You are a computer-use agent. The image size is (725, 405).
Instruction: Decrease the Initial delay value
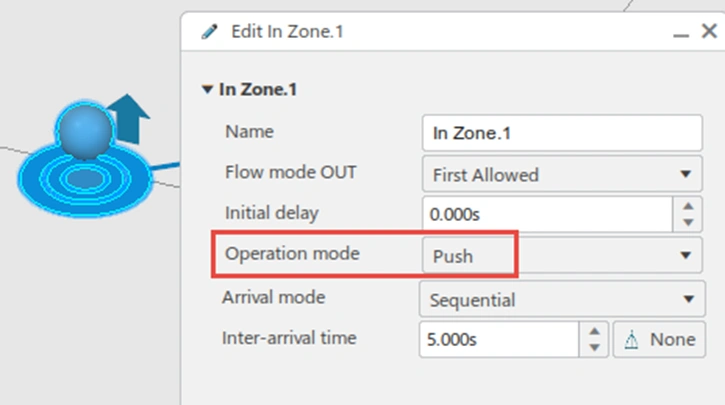pyautogui.click(x=686, y=222)
